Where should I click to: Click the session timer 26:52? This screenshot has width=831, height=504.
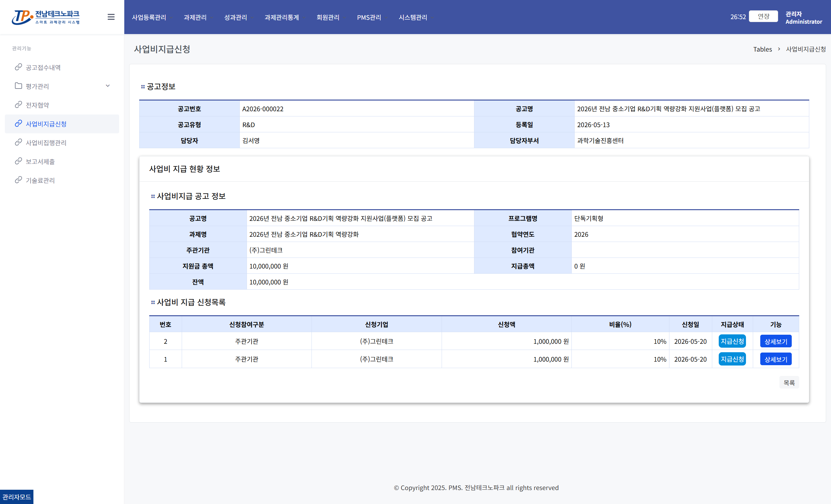click(738, 17)
